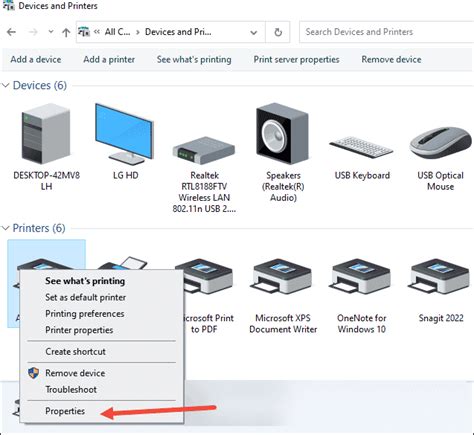Screen dimensions: 474x435
Task: Click the 'All C...' breadcrumb segment
Action: [x=117, y=32]
